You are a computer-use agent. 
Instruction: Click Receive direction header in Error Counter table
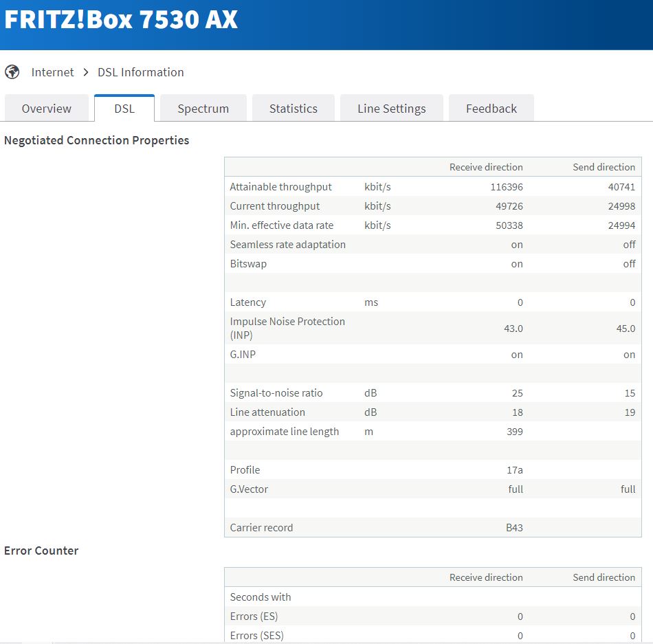pos(486,577)
